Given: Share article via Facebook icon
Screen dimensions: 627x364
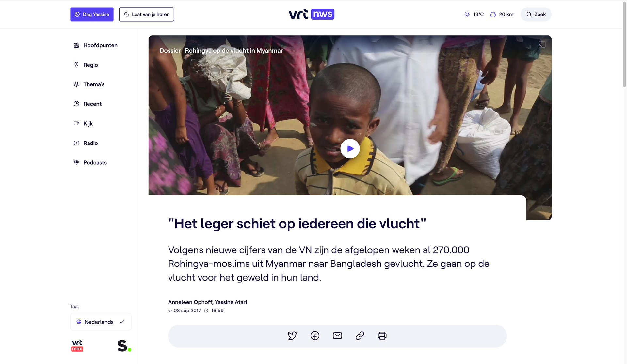Looking at the screenshot, I should click(x=315, y=336).
